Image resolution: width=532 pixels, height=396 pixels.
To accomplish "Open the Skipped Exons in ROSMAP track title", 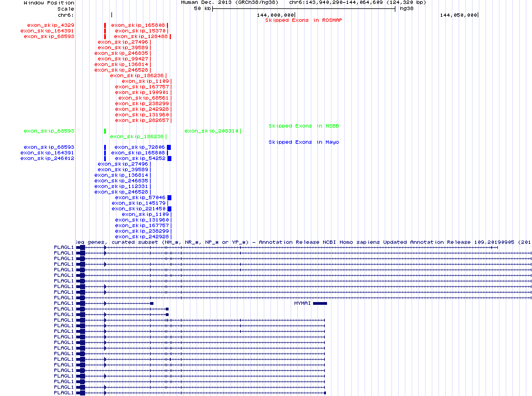I will (303, 20).
